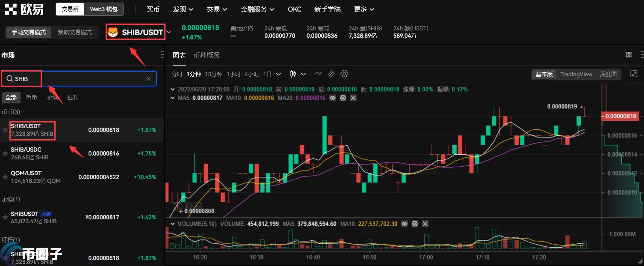Image resolution: width=644 pixels, height=266 pixels.
Task: Open the chart settings gear icon
Action: [345, 74]
